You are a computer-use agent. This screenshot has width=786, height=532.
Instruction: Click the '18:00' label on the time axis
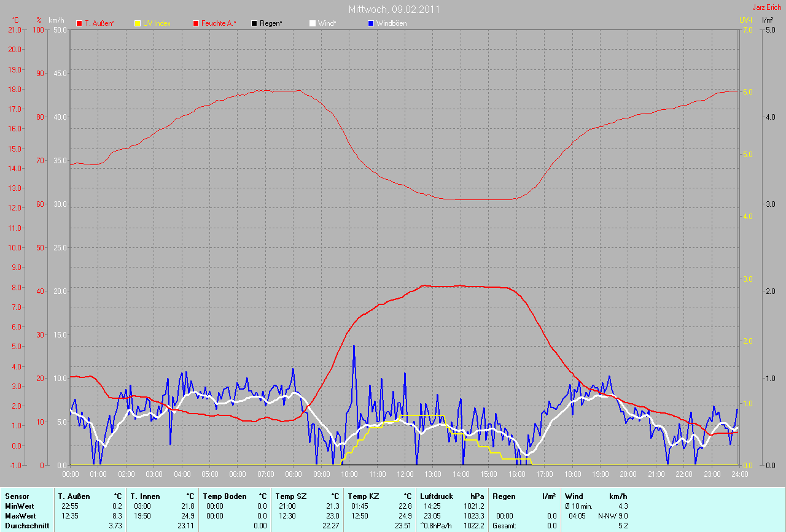point(572,474)
